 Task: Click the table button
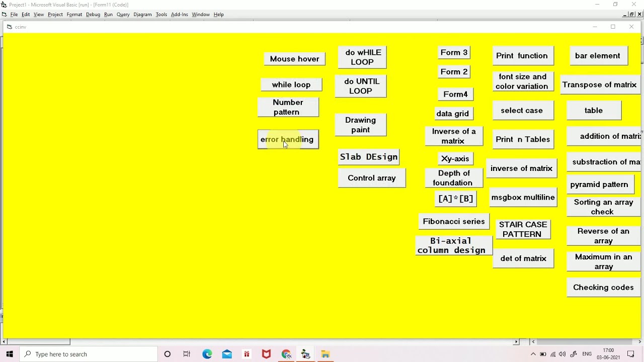(594, 111)
